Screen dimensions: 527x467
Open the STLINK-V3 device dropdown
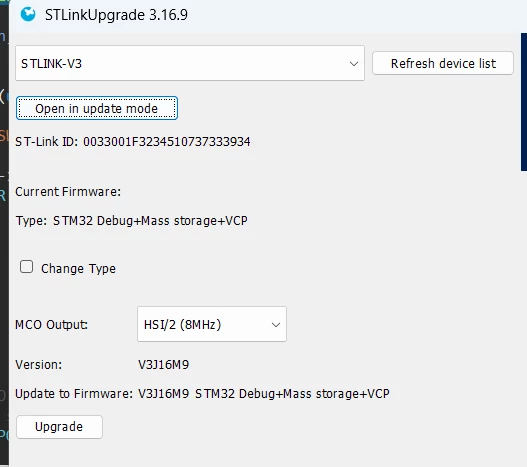coord(190,63)
